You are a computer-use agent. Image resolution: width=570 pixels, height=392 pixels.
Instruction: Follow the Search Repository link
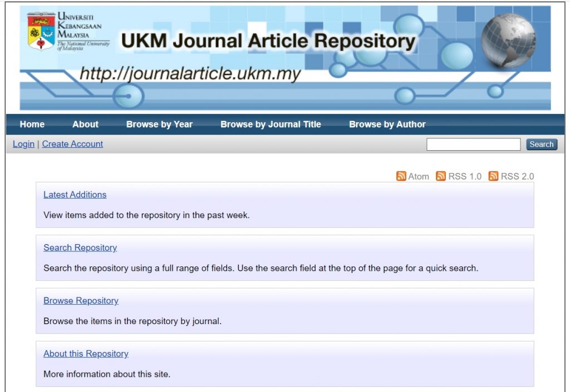tap(80, 248)
